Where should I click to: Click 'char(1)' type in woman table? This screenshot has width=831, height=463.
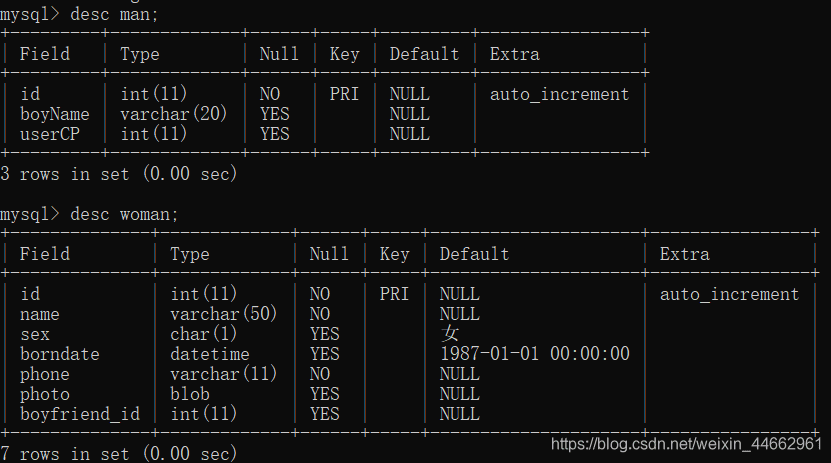tap(204, 334)
